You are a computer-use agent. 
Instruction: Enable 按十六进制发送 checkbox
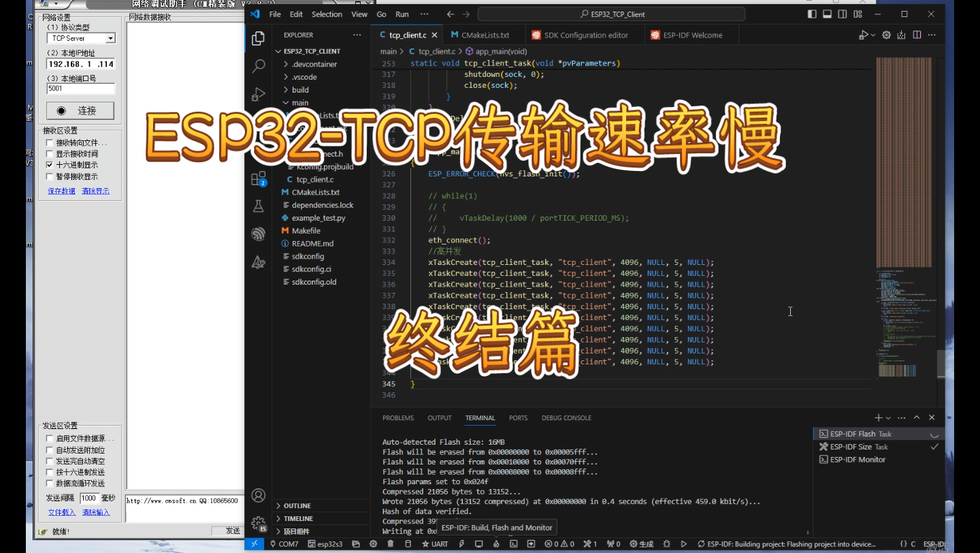[x=49, y=472]
